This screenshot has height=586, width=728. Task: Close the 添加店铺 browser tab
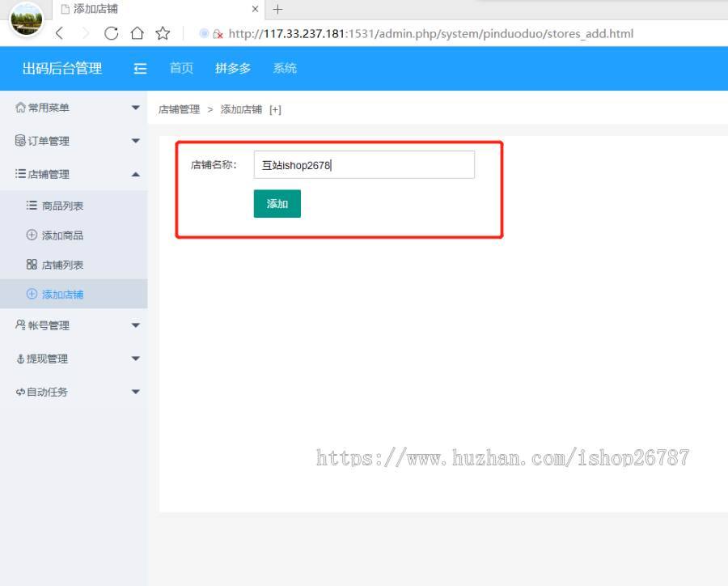[x=255, y=9]
